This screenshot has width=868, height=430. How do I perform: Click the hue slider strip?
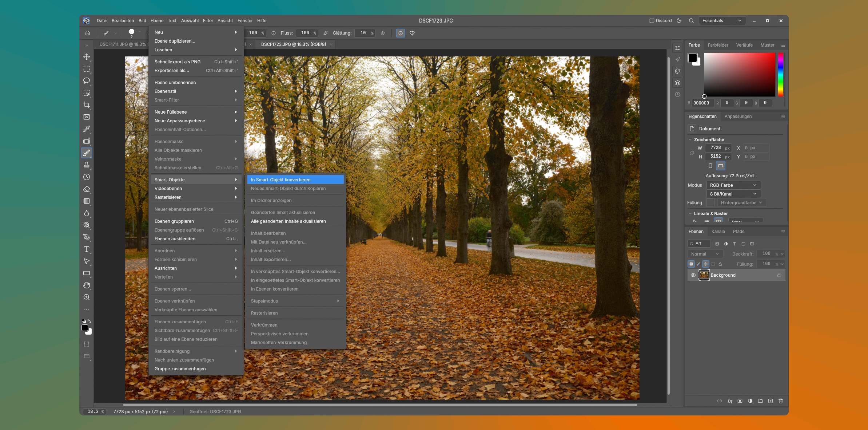[x=781, y=75]
